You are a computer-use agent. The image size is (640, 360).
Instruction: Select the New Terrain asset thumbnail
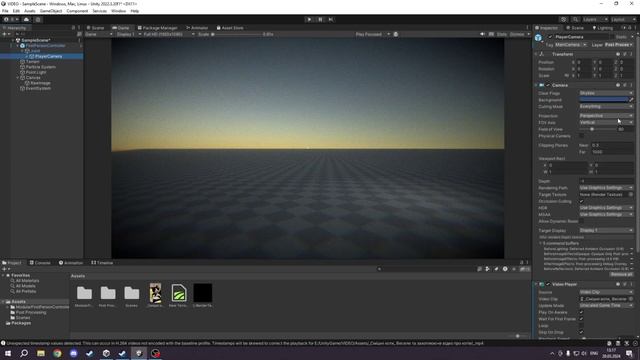179,293
